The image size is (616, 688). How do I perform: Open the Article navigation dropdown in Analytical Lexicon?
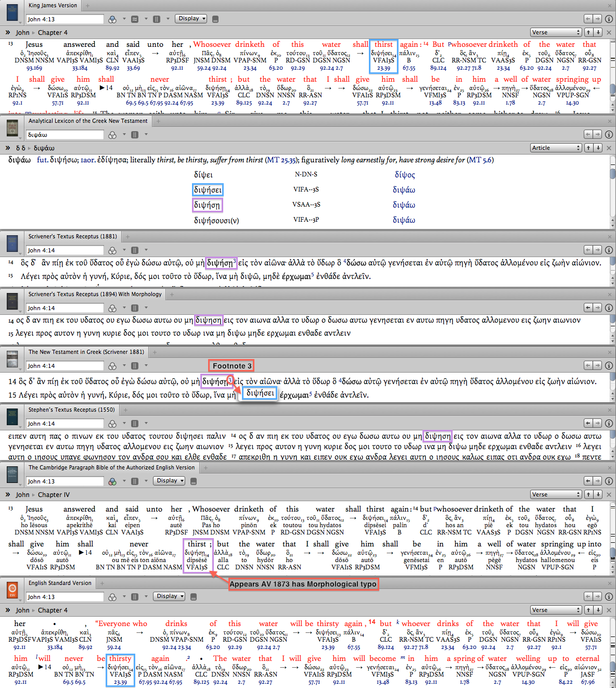point(556,148)
